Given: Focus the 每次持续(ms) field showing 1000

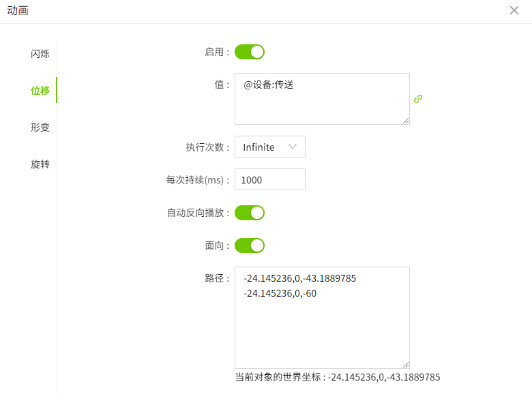Looking at the screenshot, I should tap(270, 179).
